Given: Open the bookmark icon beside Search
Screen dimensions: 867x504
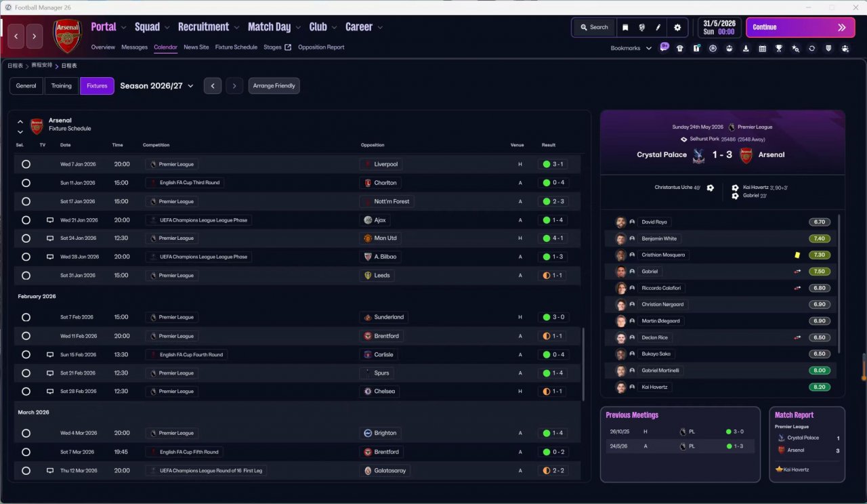Looking at the screenshot, I should click(x=625, y=28).
